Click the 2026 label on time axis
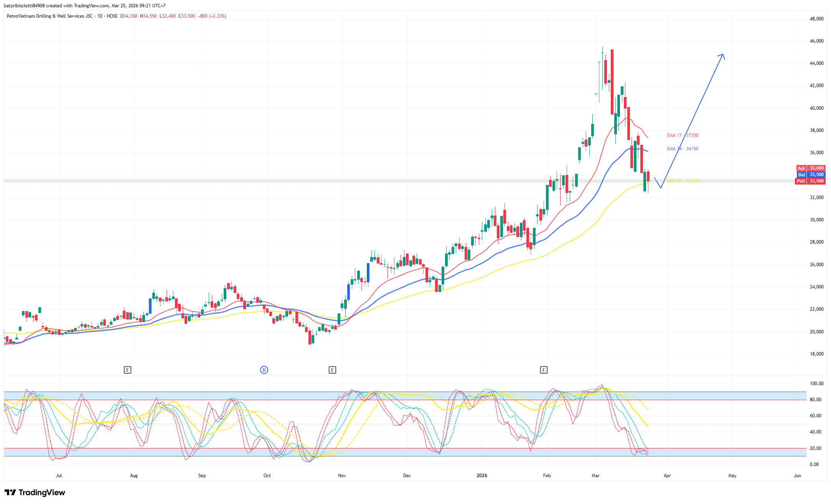Screen dimensions: 831x504 point(481,476)
